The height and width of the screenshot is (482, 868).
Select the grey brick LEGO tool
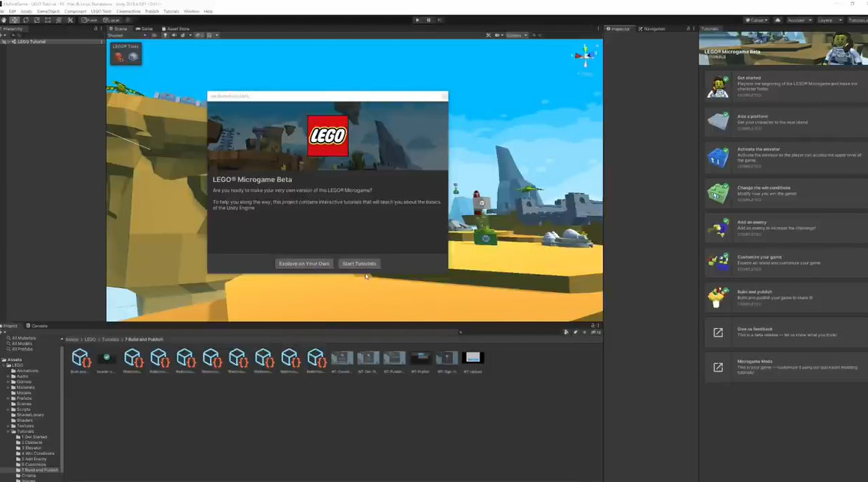133,57
